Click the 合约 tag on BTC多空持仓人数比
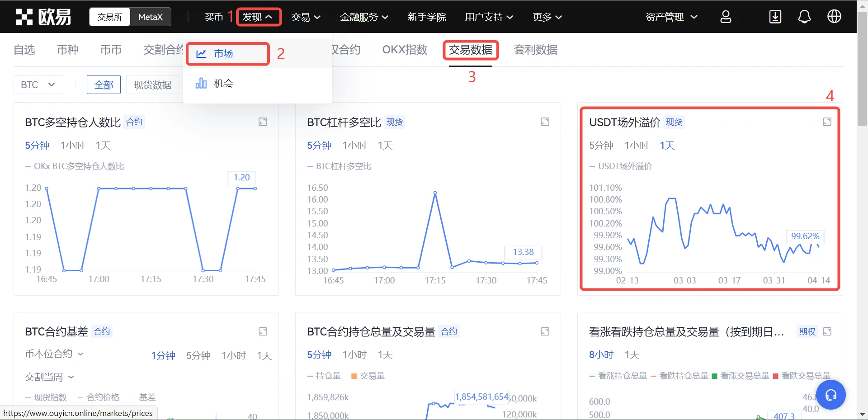Image resolution: width=868 pixels, height=420 pixels. point(134,122)
